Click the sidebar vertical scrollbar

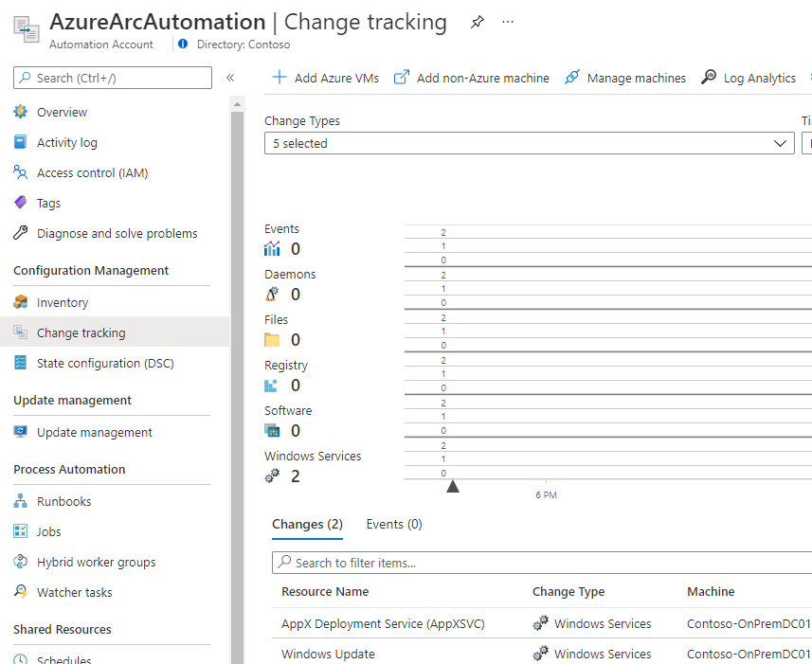[x=237, y=379]
